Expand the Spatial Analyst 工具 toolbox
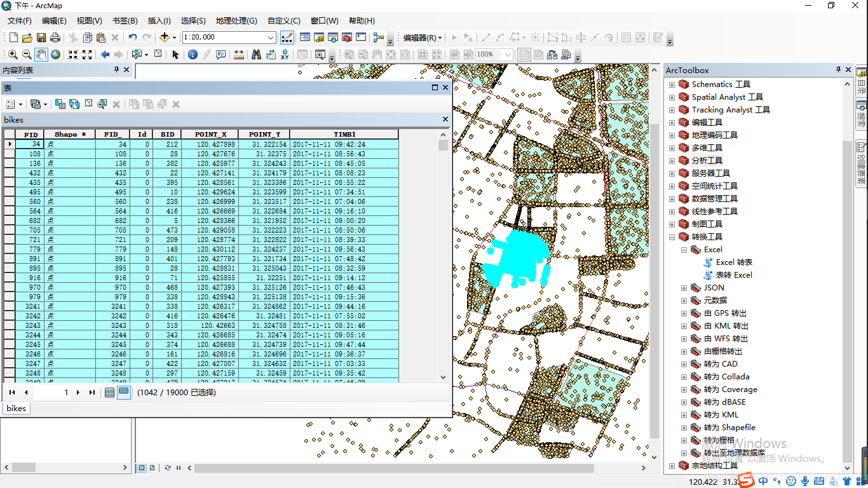868x488 pixels. click(x=672, y=97)
